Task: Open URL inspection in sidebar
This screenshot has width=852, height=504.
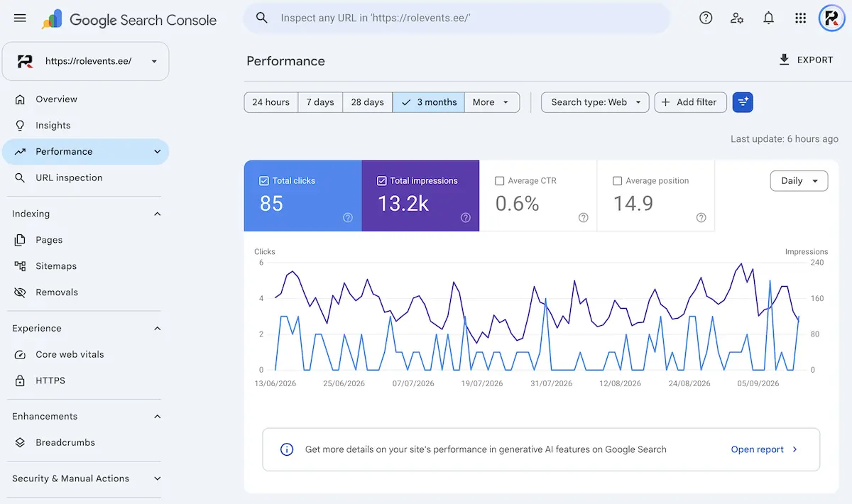Action: tap(86, 177)
